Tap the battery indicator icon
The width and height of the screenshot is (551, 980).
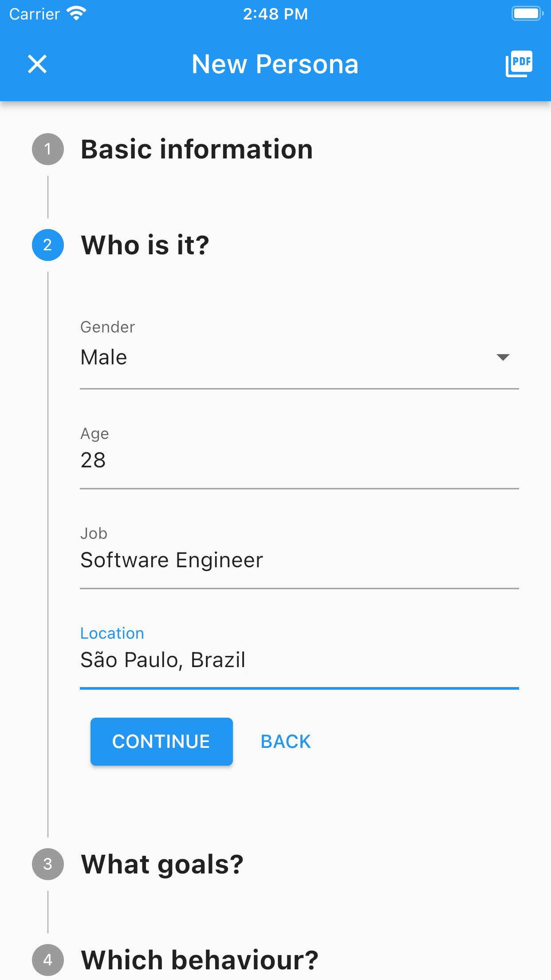527,14
